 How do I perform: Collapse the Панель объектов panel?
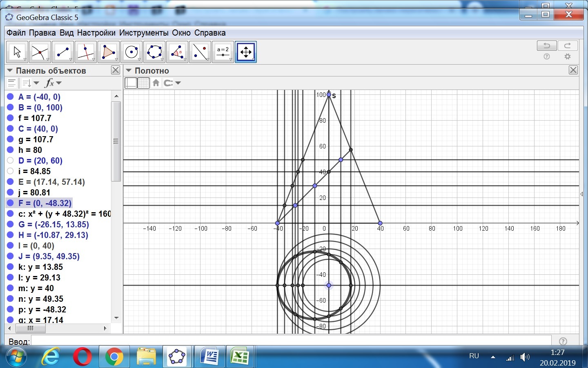pos(10,71)
